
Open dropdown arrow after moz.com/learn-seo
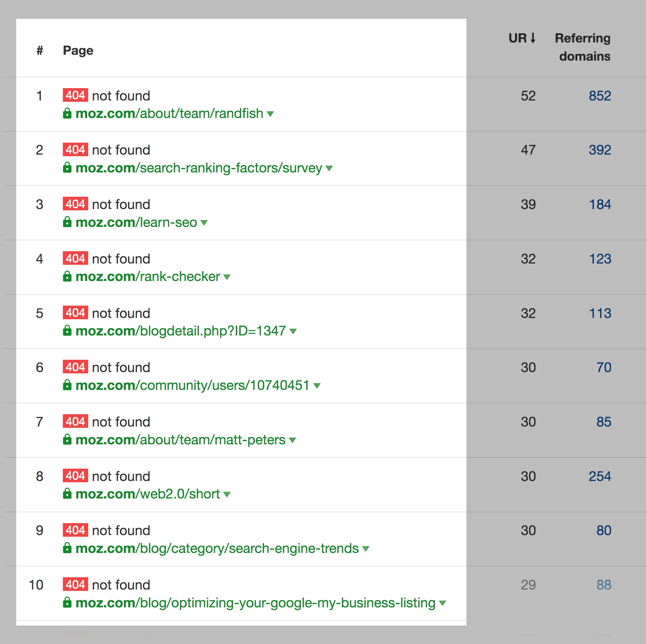click(204, 223)
